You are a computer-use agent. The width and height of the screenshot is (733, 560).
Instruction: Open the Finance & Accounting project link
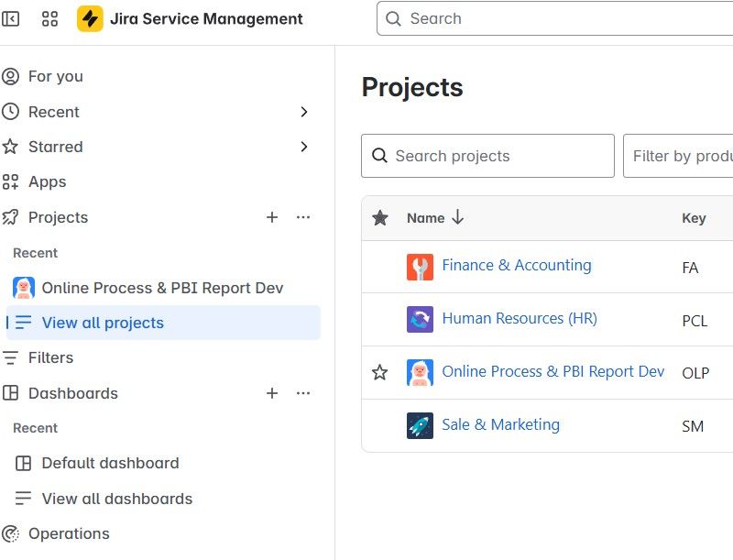pos(517,265)
